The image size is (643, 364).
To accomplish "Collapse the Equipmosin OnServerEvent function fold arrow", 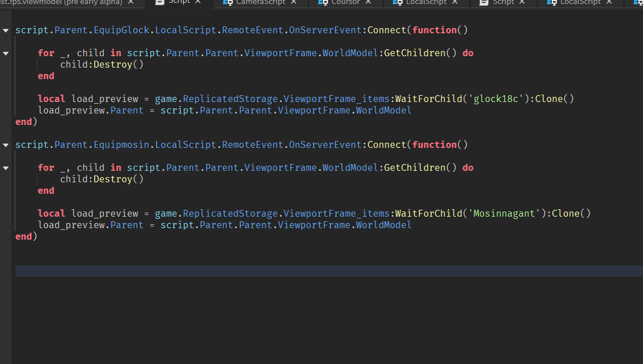I will (6, 145).
